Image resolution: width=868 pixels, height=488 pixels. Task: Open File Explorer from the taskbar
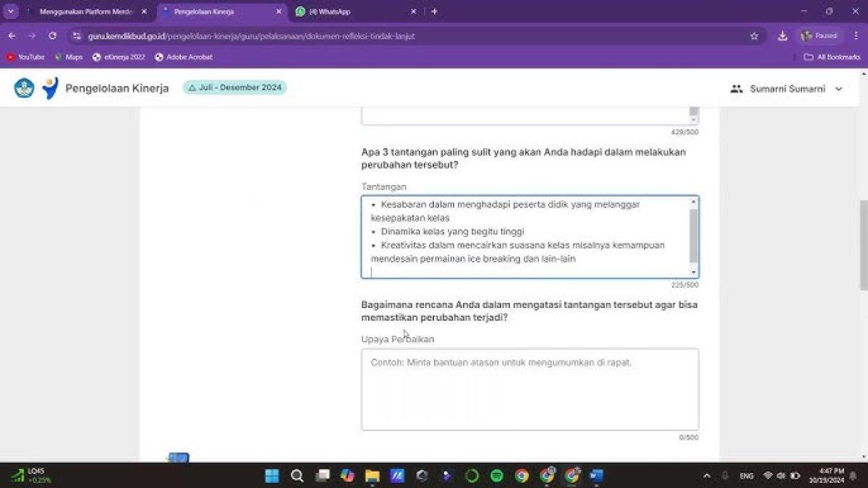pyautogui.click(x=372, y=476)
